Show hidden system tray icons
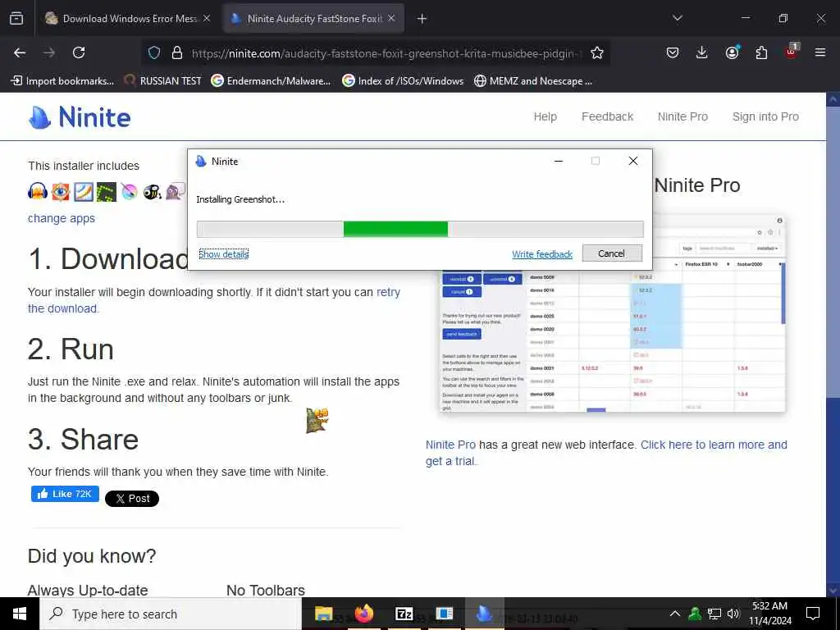840x630 pixels. point(675,614)
